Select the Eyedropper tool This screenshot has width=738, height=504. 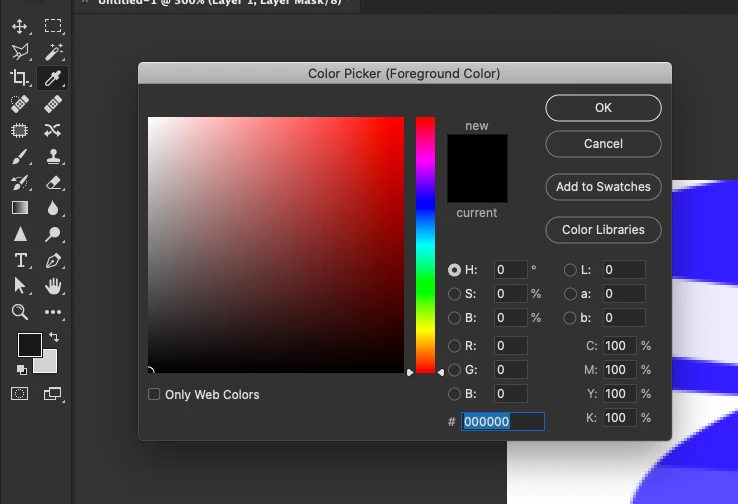[x=53, y=78]
